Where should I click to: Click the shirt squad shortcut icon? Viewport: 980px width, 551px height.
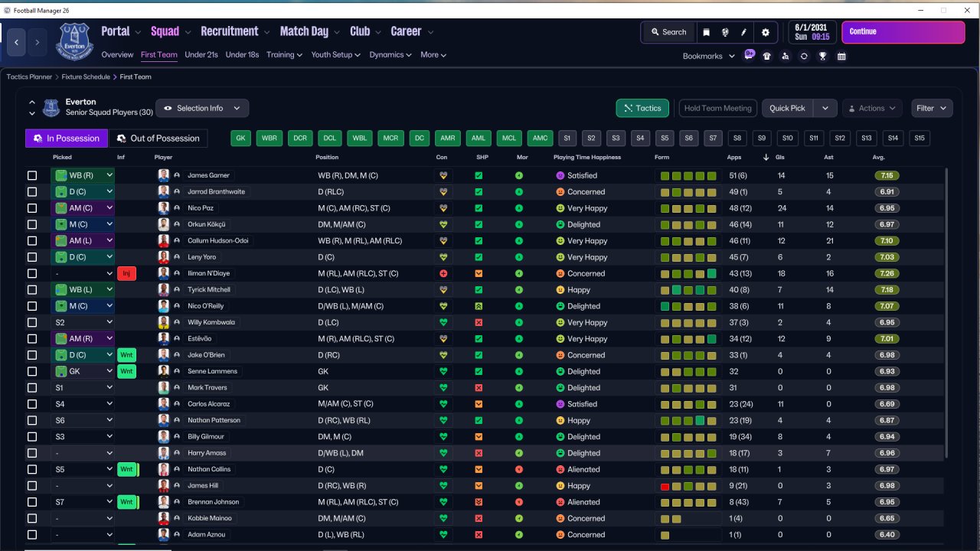pyautogui.click(x=766, y=56)
